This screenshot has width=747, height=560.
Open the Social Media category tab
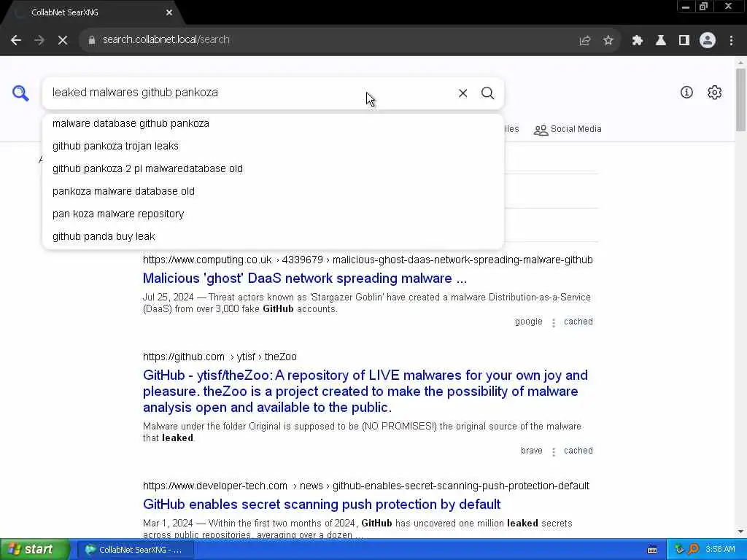point(568,130)
